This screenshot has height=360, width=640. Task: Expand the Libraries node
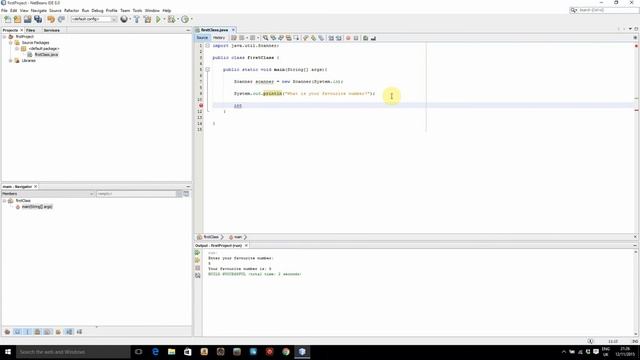[11, 60]
